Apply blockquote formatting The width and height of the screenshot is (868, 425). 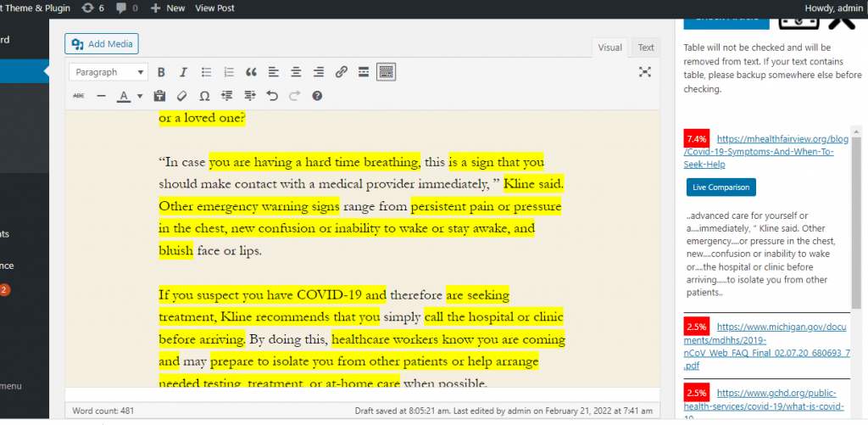tap(251, 72)
